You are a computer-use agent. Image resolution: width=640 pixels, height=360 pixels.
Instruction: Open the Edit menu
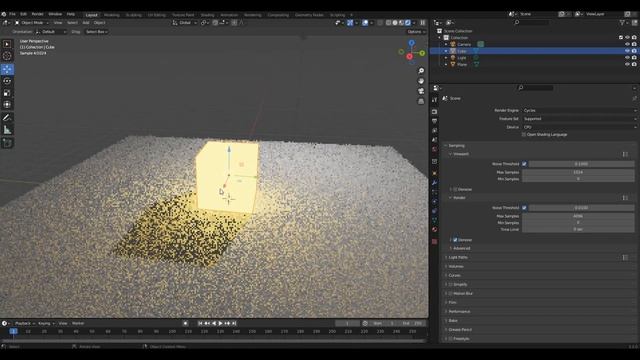click(23, 14)
